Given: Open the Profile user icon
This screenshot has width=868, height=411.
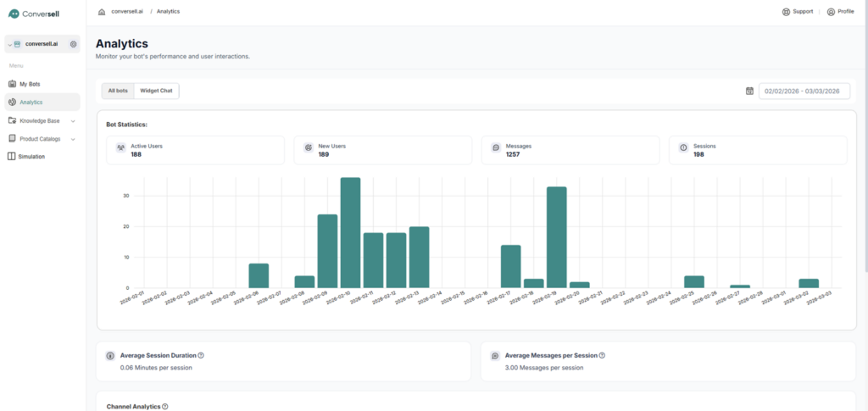Looking at the screenshot, I should 831,12.
